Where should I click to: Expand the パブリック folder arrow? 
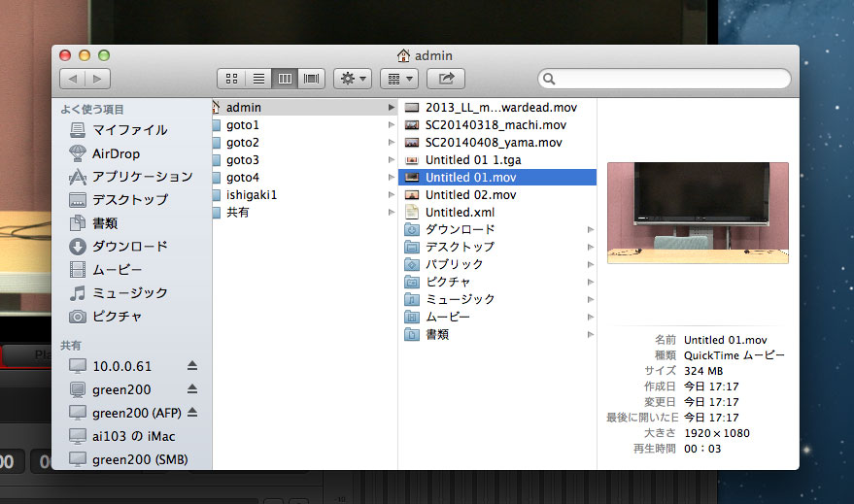pyautogui.click(x=591, y=264)
